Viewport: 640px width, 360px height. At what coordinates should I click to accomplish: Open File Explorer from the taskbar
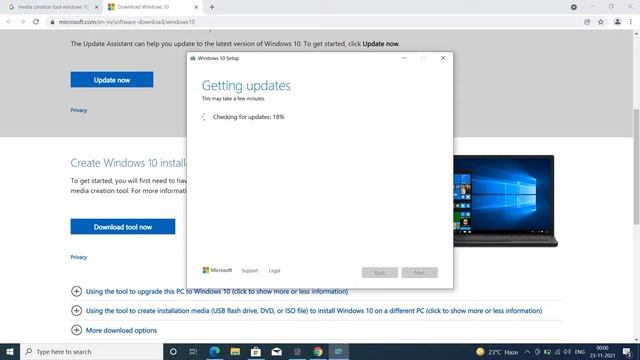tap(235, 351)
